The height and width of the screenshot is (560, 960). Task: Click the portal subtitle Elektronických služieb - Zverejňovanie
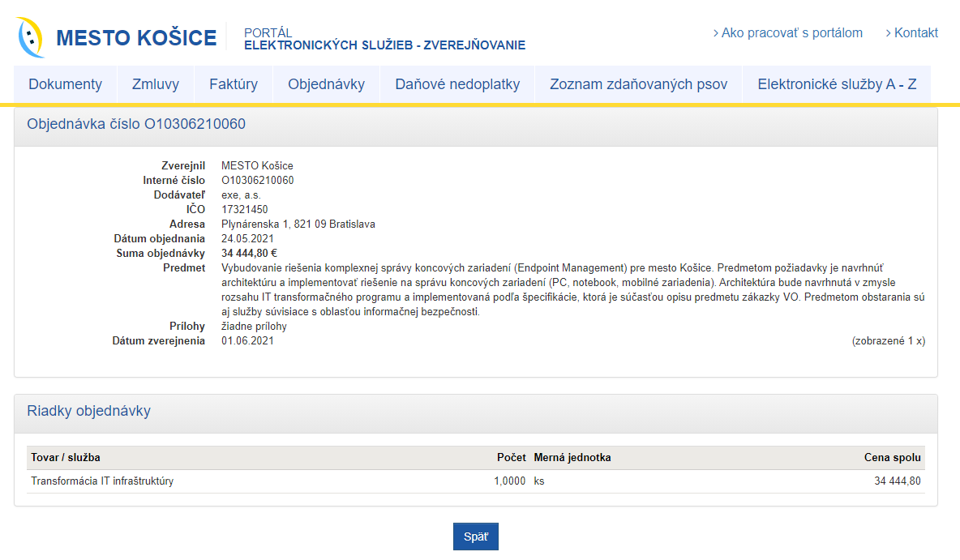point(384,45)
